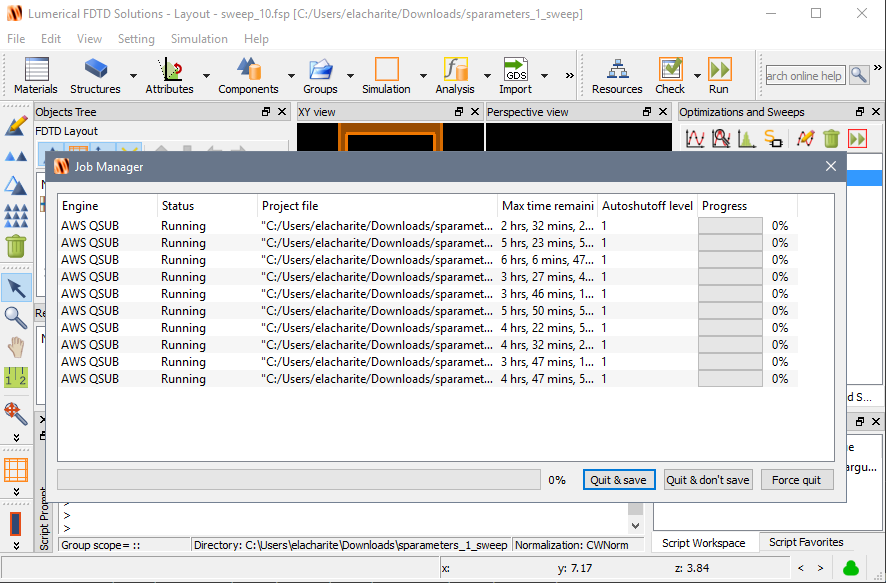The image size is (886, 583).
Task: Switch to the Script Workspace tab
Action: [x=703, y=543]
